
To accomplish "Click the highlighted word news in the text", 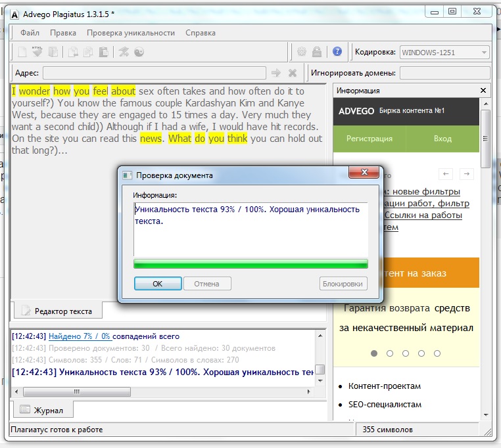I will (151, 138).
